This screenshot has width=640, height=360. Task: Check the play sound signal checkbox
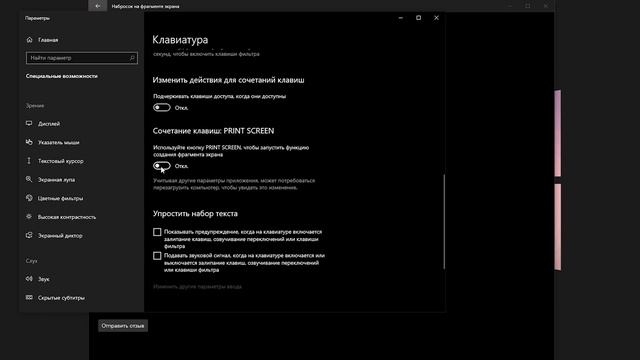pyautogui.click(x=157, y=256)
